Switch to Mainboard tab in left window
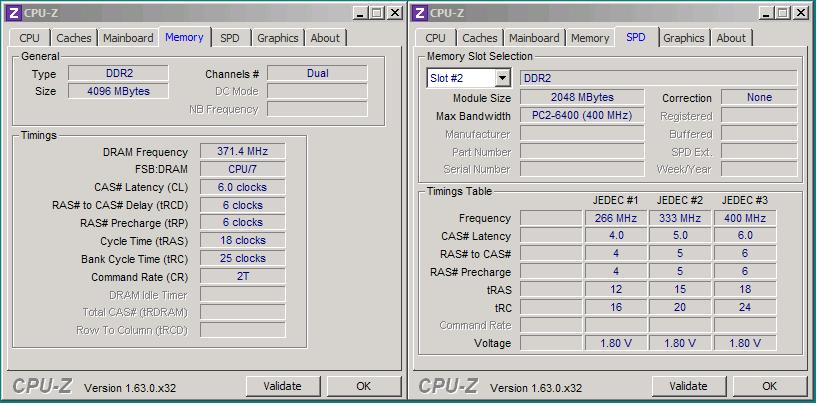 point(128,38)
